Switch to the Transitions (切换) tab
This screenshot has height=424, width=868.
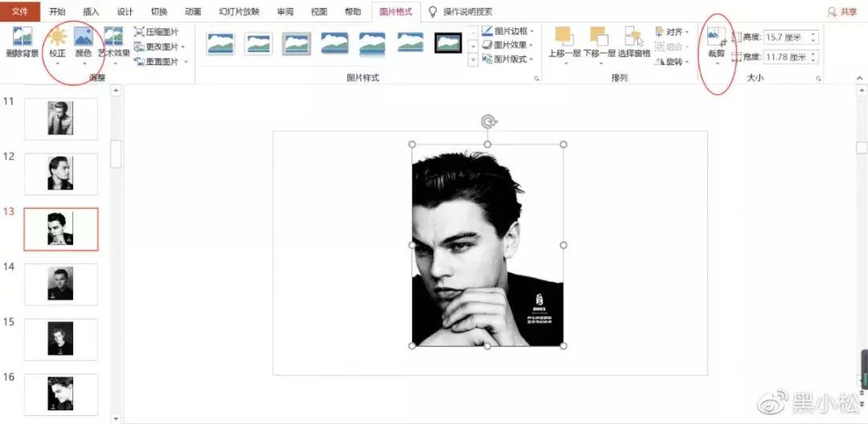coord(159,11)
